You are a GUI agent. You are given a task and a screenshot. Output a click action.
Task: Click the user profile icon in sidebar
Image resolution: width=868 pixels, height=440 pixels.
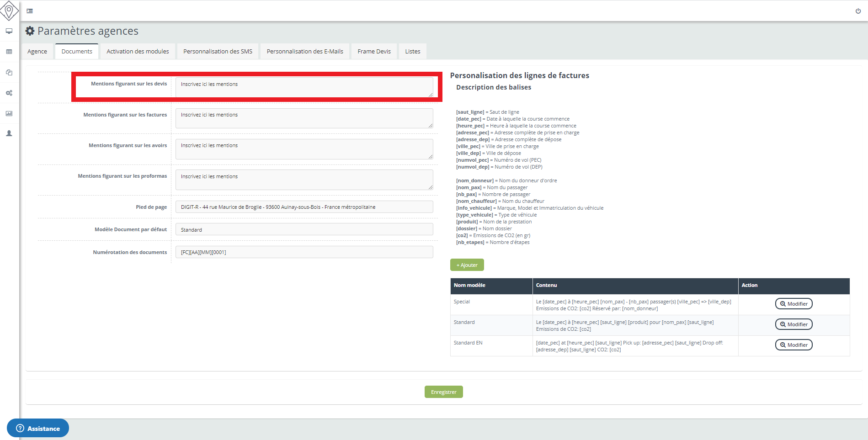coord(9,133)
